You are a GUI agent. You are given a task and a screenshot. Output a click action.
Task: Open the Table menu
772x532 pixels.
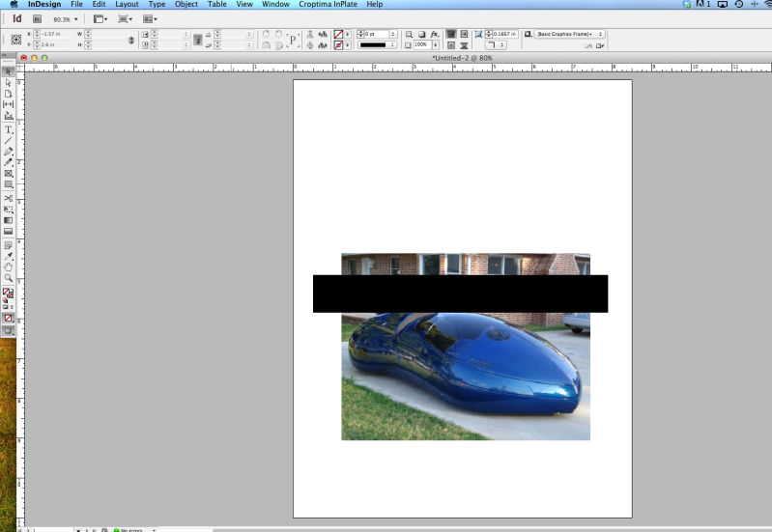point(217,4)
